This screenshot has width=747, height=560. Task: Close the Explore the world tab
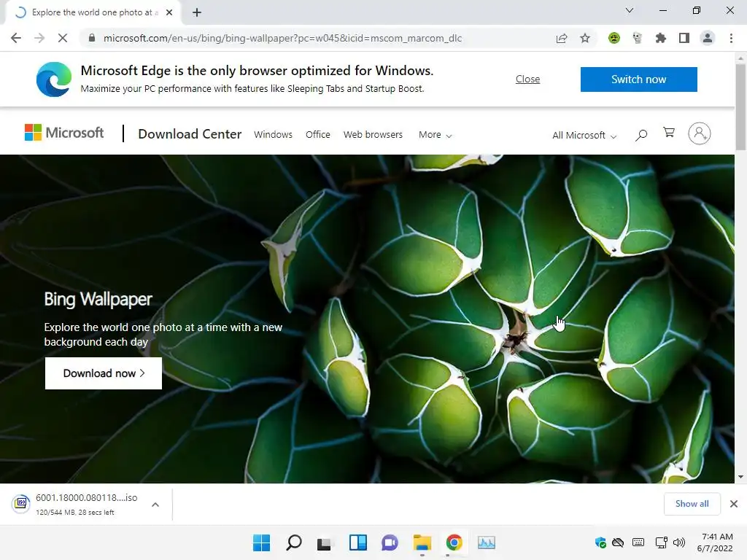pyautogui.click(x=169, y=12)
